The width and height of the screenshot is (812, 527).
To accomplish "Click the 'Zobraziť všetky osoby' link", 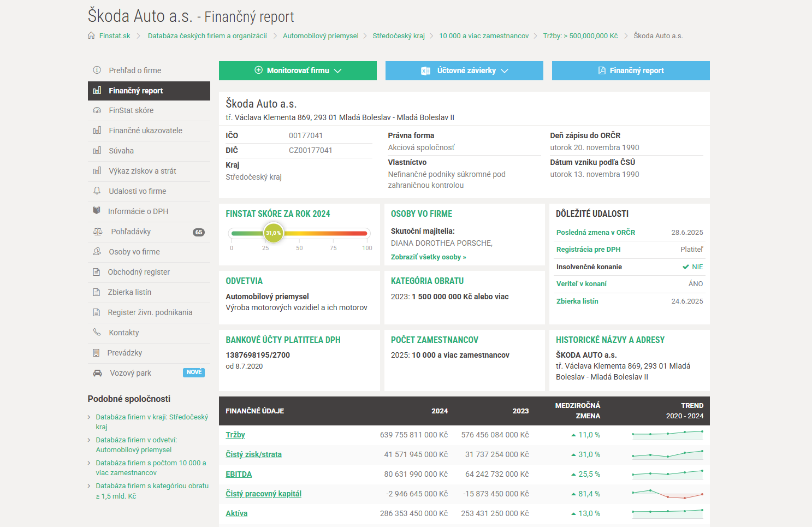I will [428, 257].
